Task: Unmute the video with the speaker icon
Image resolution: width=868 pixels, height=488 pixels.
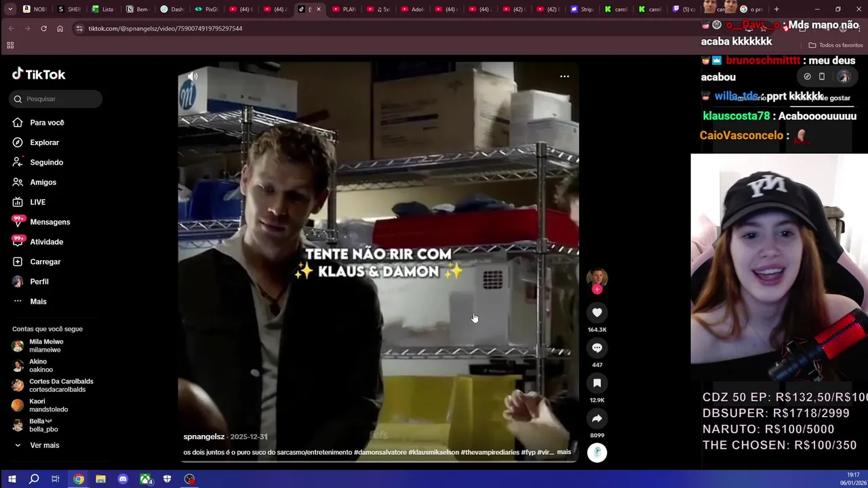Action: click(x=193, y=77)
